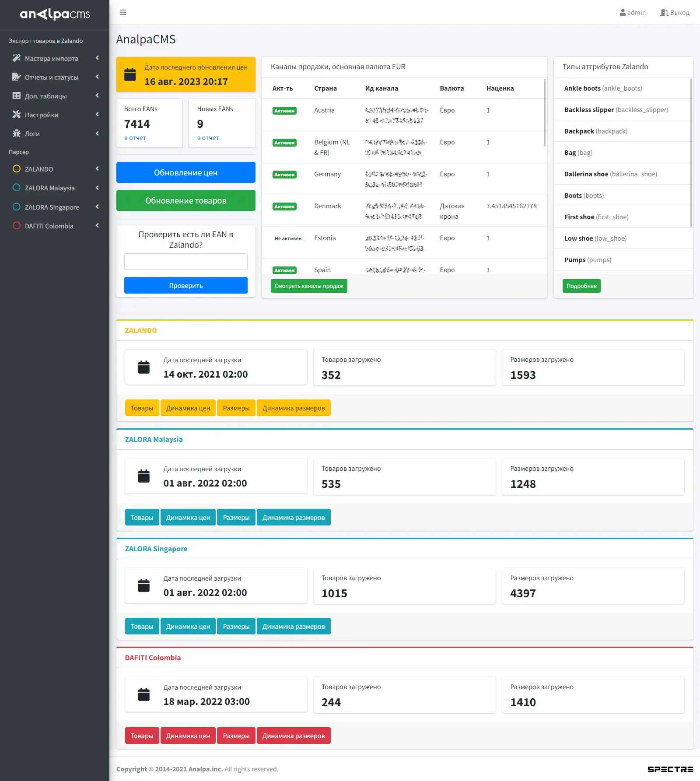Select ZALORA Malaysia in sidebar
This screenshot has height=781, width=700.
tap(55, 188)
